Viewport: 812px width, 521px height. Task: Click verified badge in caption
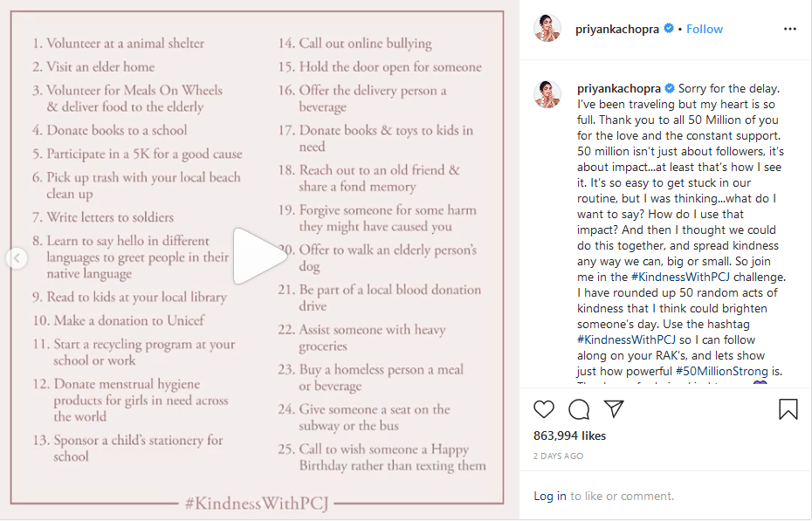[x=670, y=88]
